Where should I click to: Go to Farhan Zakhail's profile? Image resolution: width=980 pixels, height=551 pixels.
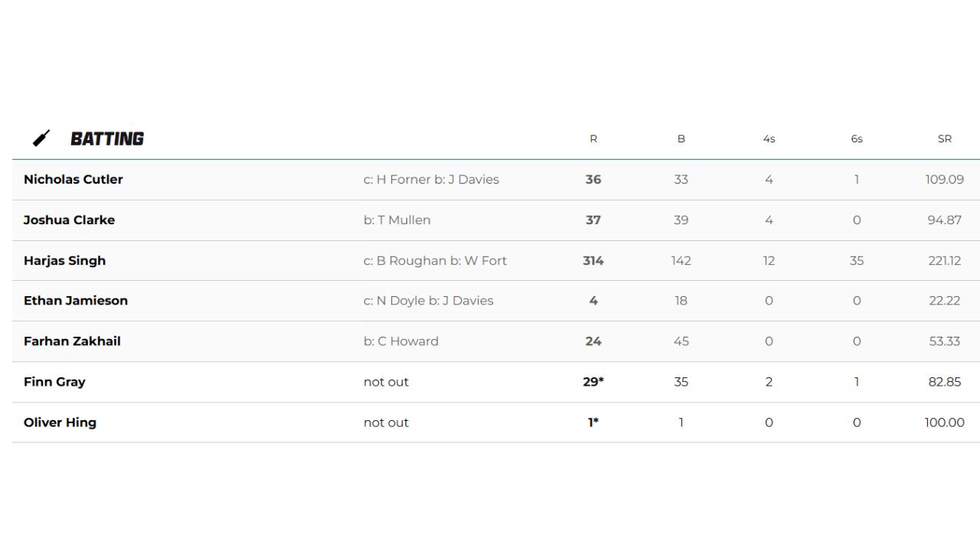pos(72,341)
